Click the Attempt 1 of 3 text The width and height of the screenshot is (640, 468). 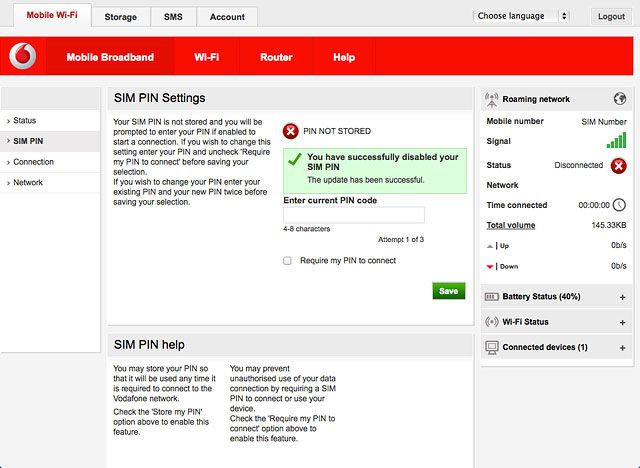401,240
